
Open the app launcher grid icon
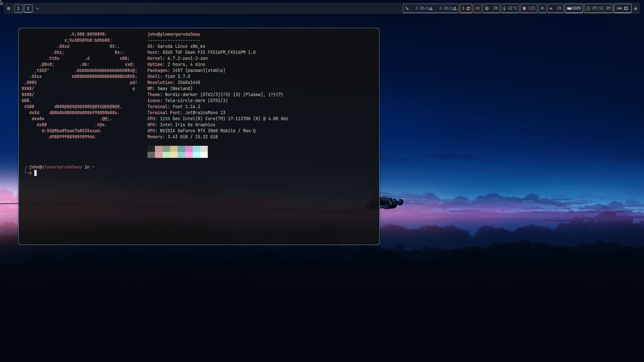click(x=8, y=8)
